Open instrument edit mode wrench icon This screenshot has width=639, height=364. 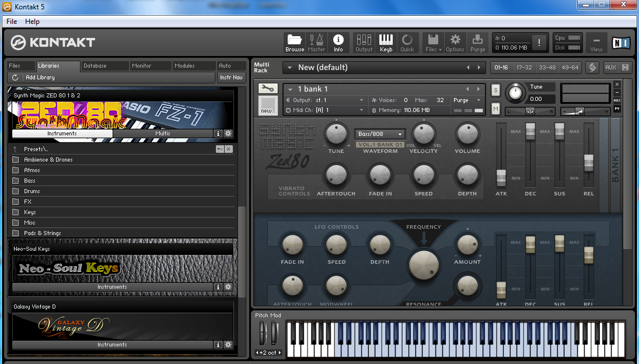[268, 89]
